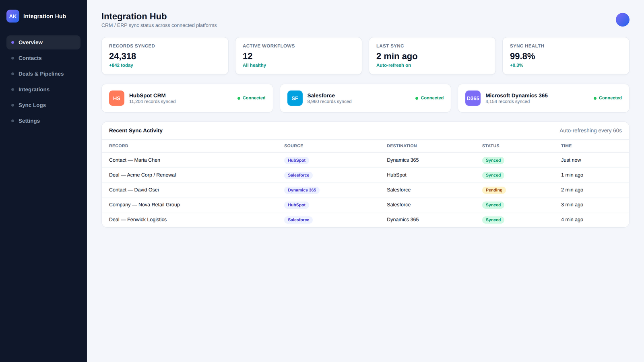
Task: Click the SOURCE column header
Action: 294,146
